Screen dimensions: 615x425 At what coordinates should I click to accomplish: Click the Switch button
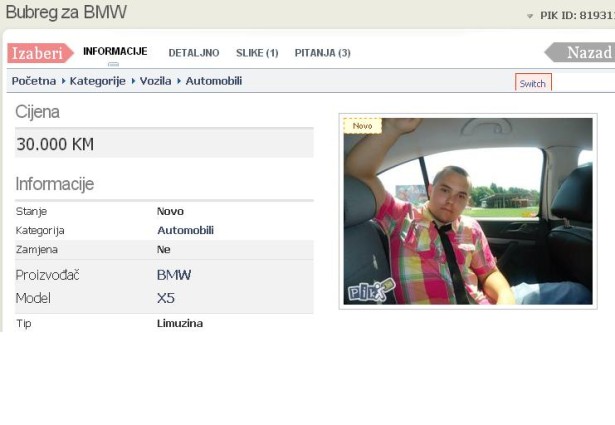point(533,83)
